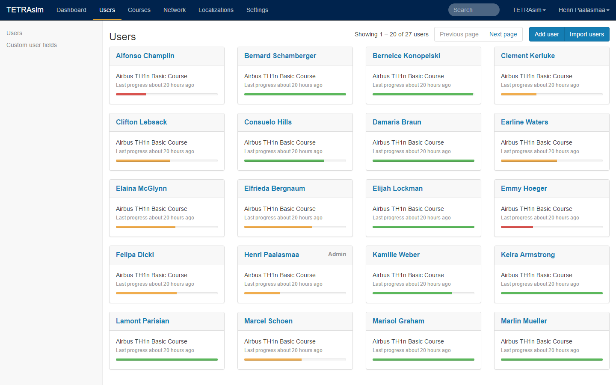
Task: Go to the Network section
Action: (x=174, y=10)
